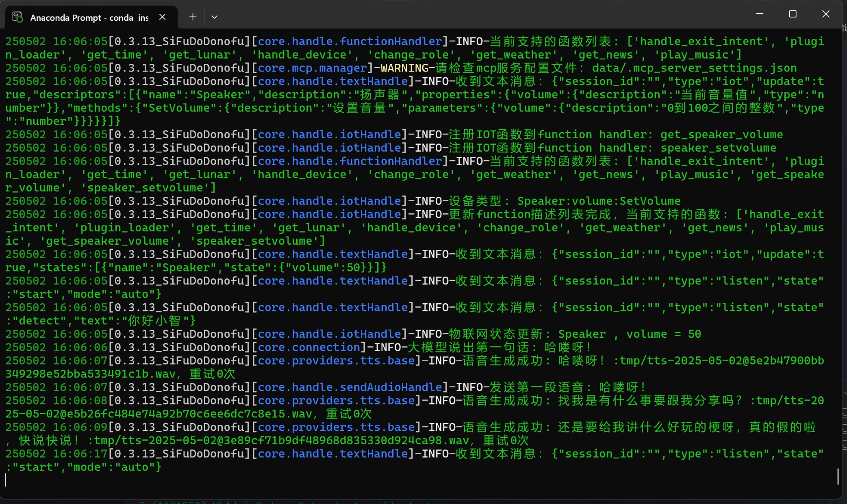Click get_speaker_volume in the IOT registration line
Viewport: 847px width, 504px height.
721,135
